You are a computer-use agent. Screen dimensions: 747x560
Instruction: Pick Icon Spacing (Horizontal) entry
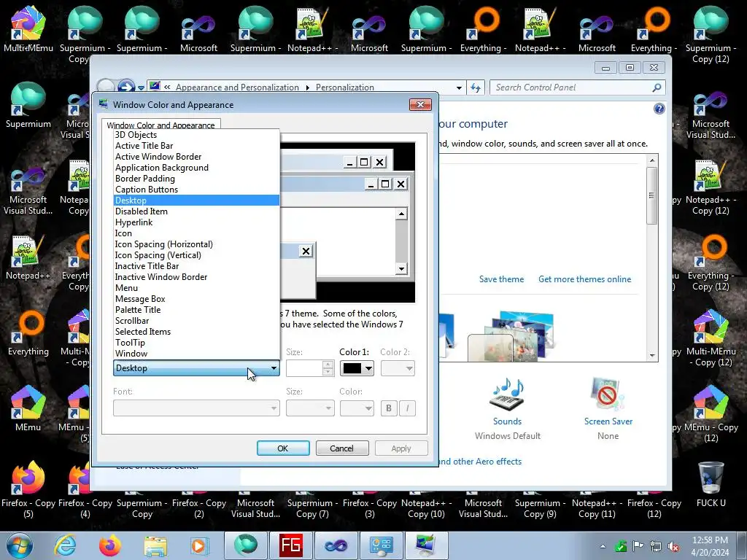[196, 244]
